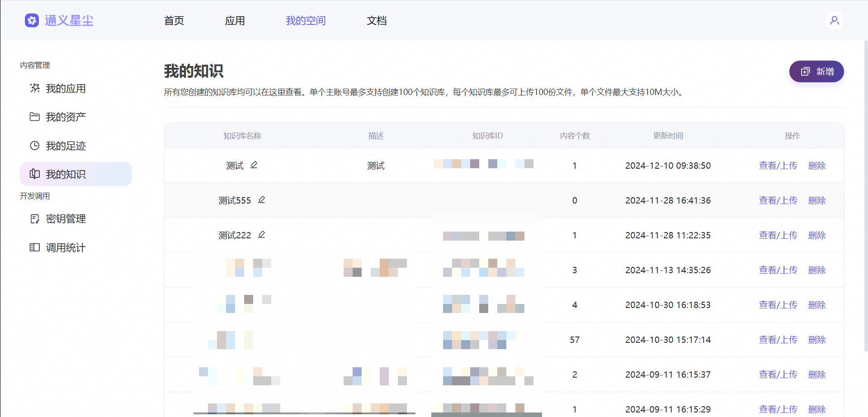Screen dimensions: 868x417
Task: Select 我的知识 sidebar item
Action: point(76,174)
